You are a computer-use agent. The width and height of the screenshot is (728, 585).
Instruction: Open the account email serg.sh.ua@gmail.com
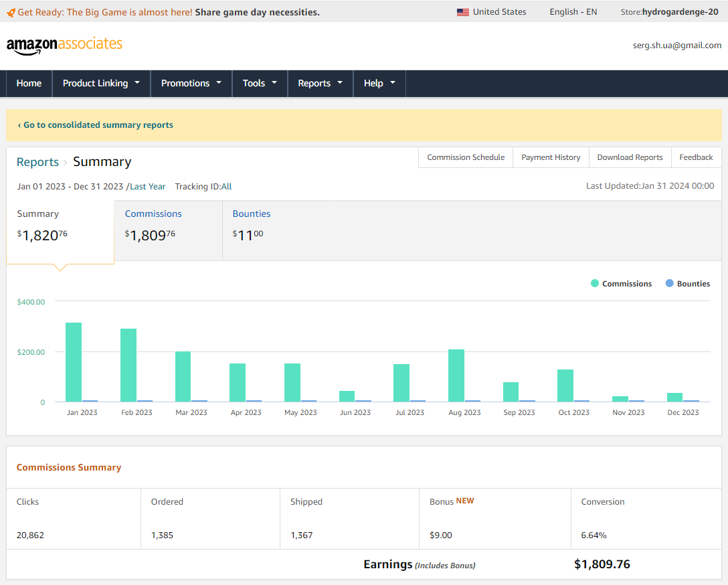click(677, 46)
